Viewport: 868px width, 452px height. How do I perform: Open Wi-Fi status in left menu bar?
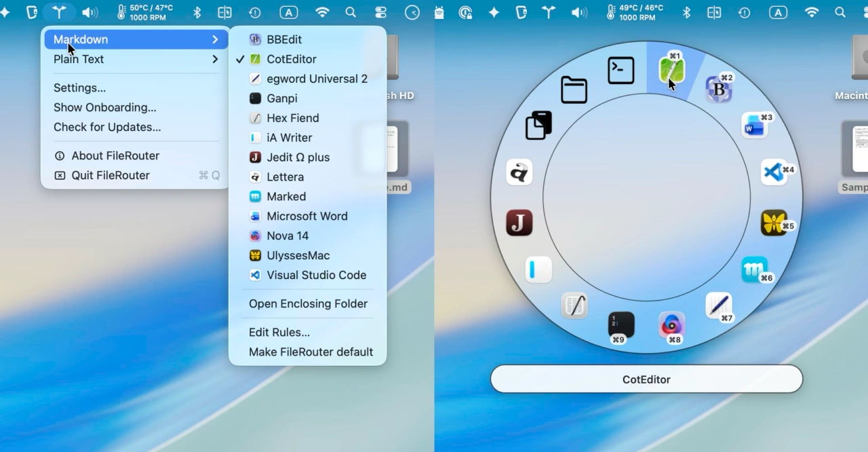323,12
